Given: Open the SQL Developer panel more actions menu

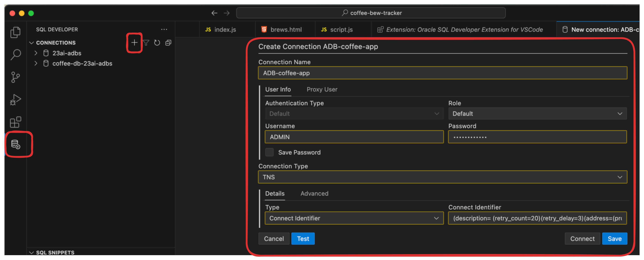Looking at the screenshot, I should (x=164, y=30).
